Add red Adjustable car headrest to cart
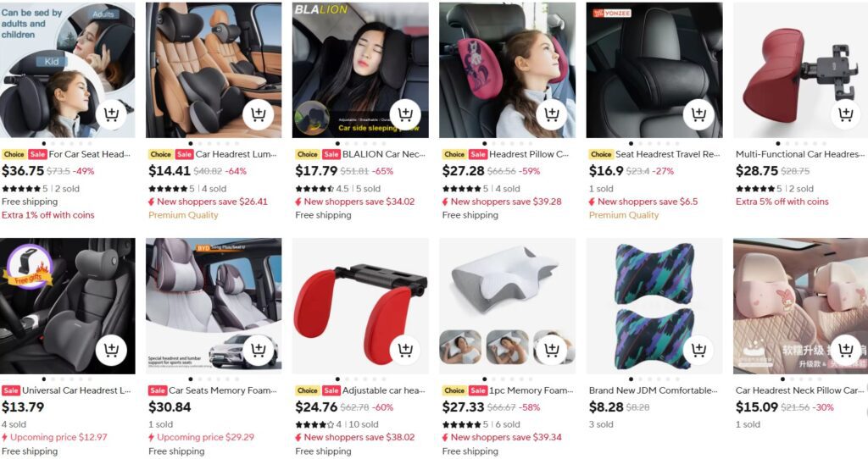 pyautogui.click(x=405, y=351)
